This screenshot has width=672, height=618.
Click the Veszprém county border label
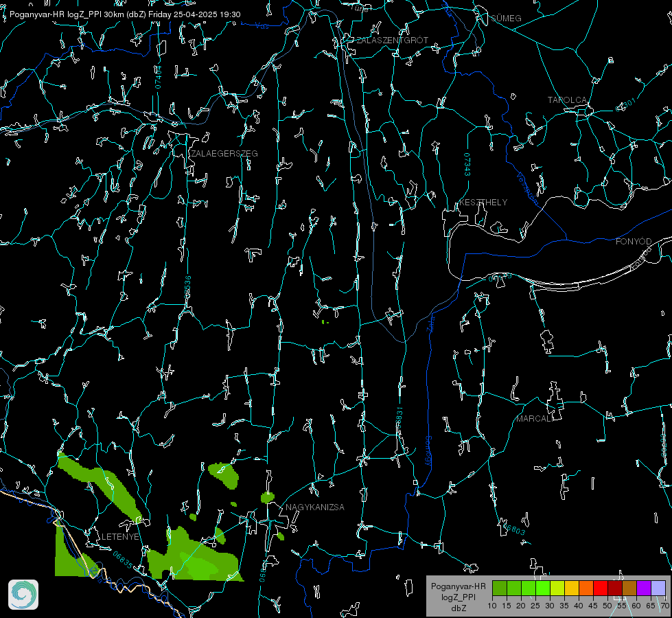pos(527,188)
